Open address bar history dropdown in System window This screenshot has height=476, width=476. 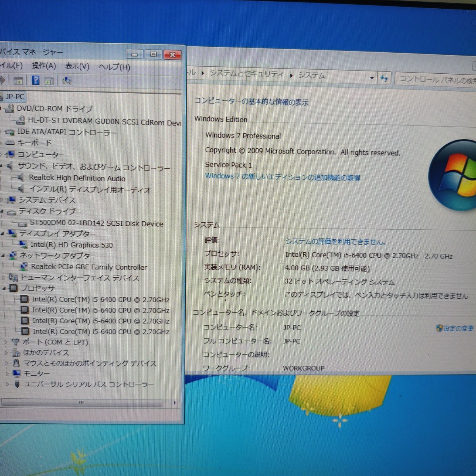point(372,78)
